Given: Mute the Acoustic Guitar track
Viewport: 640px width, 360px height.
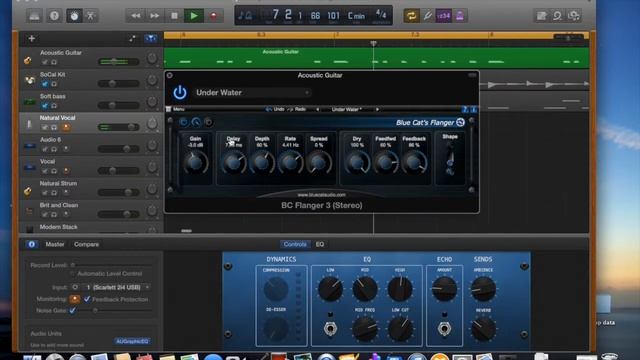Looking at the screenshot, I should pyautogui.click(x=45, y=62).
